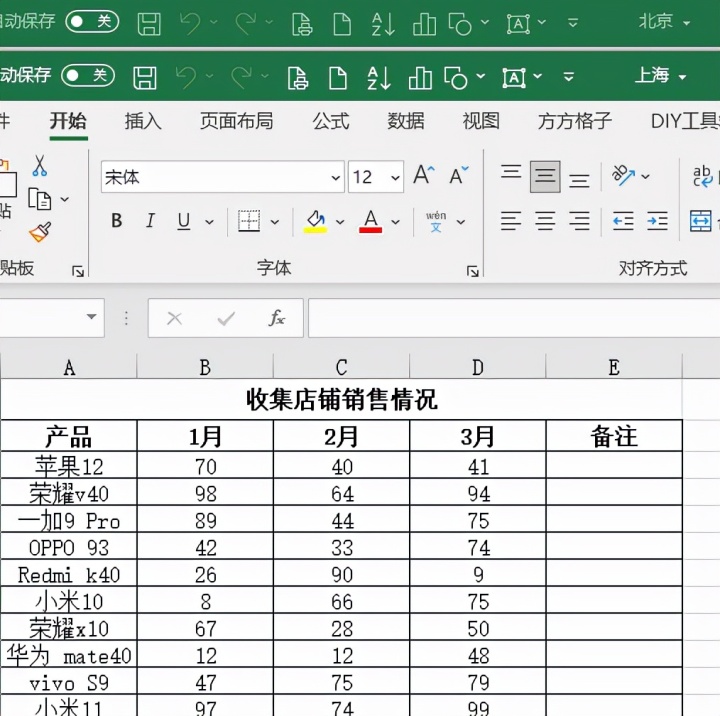Click Sort A-Z icon in Shanghai window

[379, 78]
